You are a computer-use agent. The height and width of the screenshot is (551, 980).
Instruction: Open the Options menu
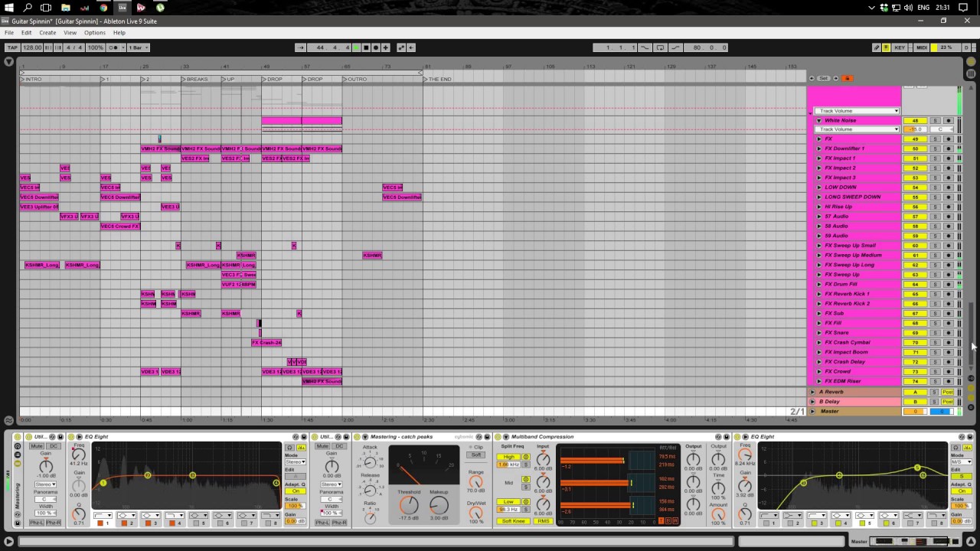(x=95, y=33)
